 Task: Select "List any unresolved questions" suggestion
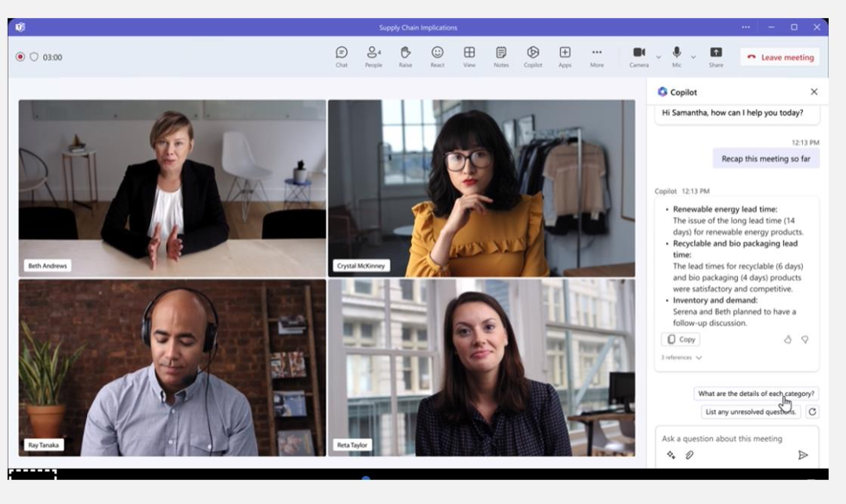(750, 412)
